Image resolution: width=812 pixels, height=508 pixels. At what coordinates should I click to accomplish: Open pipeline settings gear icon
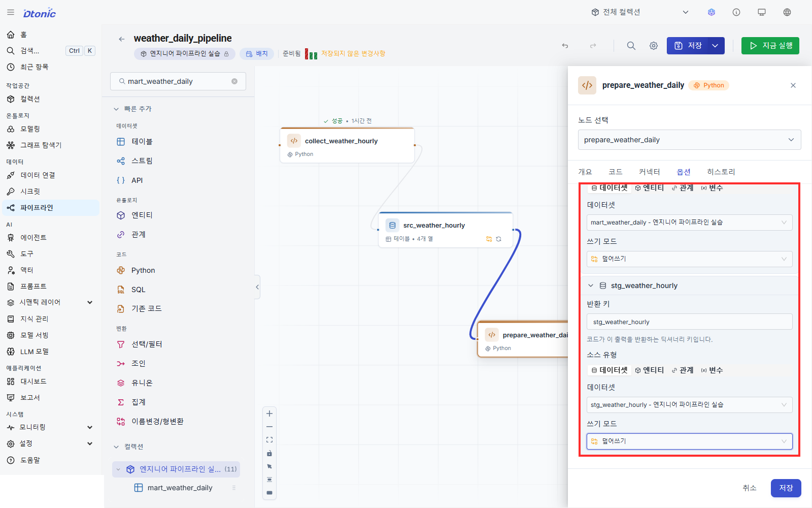[654, 46]
